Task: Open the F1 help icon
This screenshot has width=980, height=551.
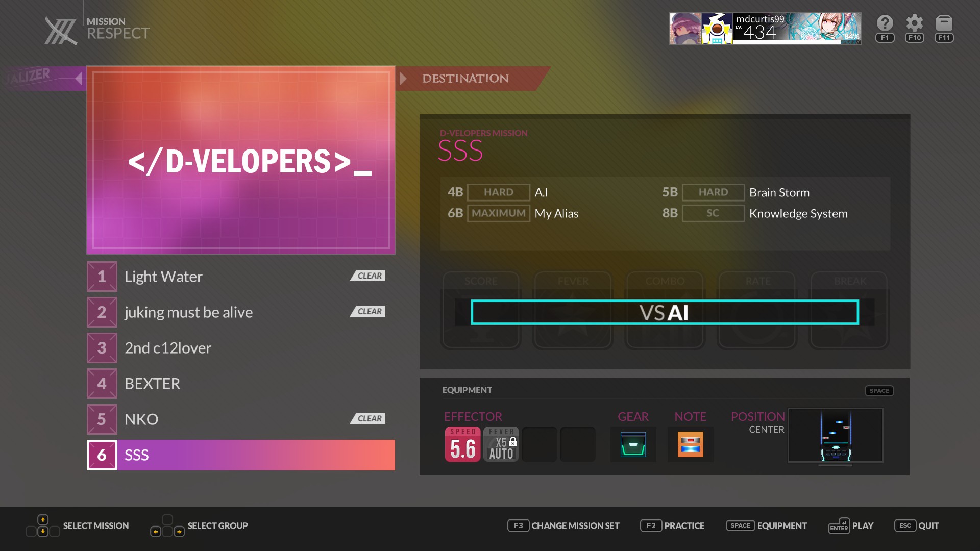Action: coord(885,23)
